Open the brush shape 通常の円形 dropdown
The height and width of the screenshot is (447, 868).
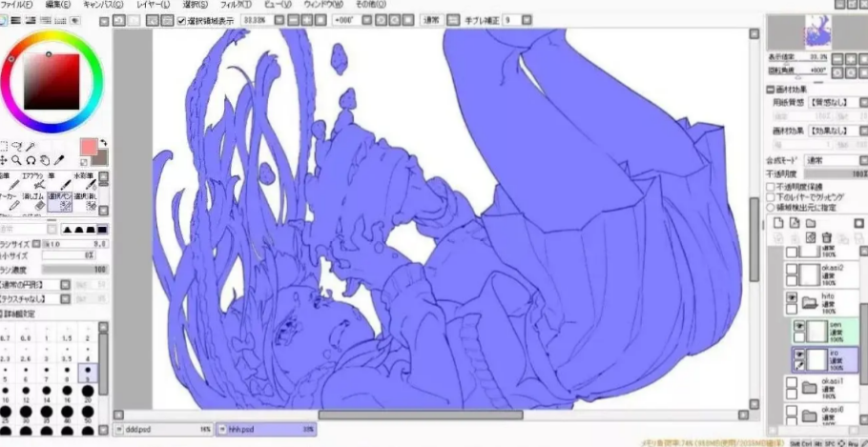point(65,285)
